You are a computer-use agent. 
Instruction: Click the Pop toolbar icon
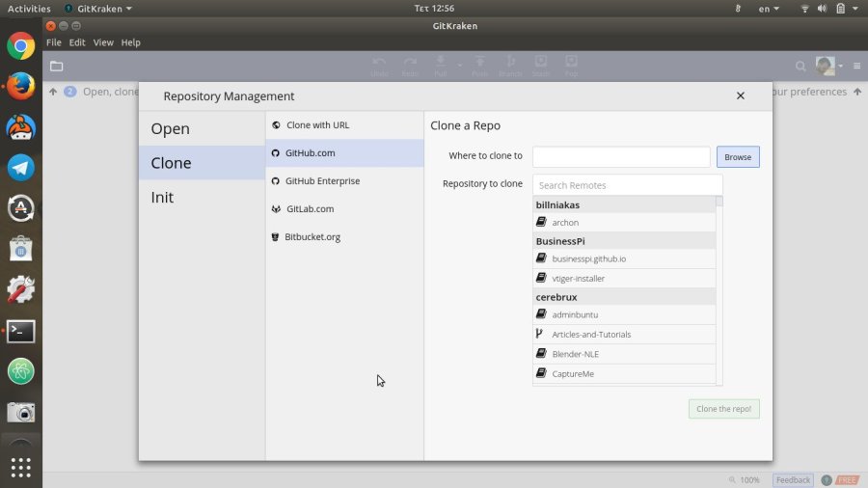571,66
